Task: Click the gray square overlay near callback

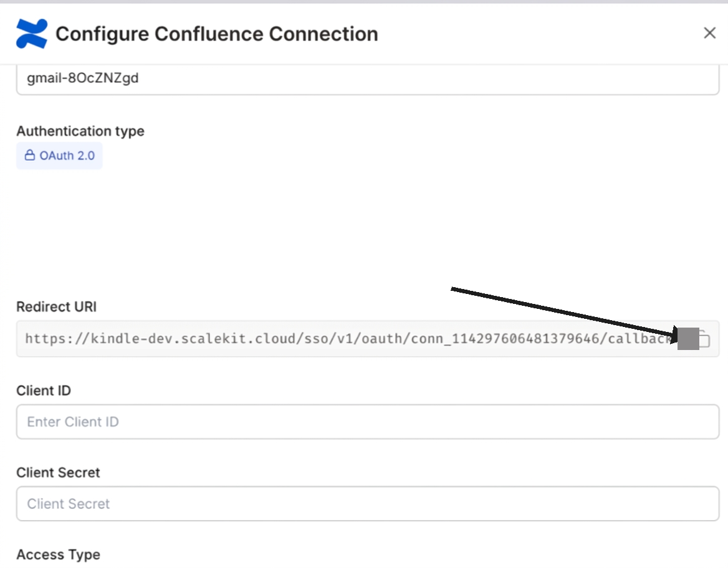Action: (x=688, y=339)
